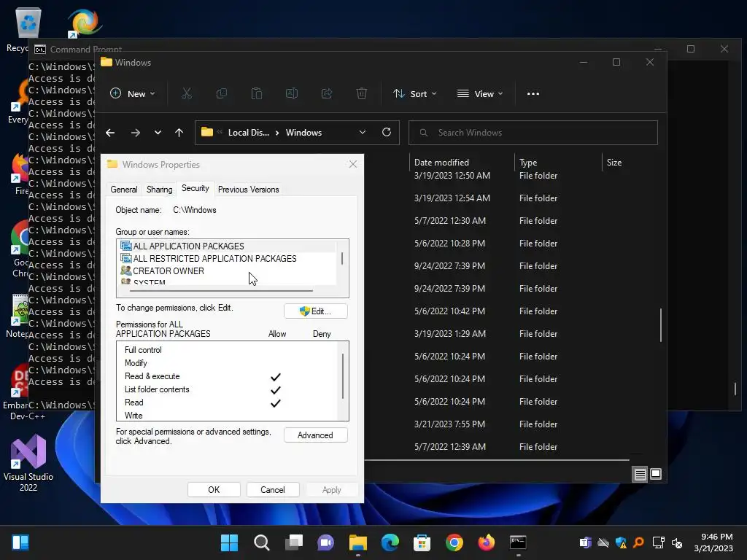Open the Windows Start button on taskbar
747x560 pixels.
tap(229, 542)
